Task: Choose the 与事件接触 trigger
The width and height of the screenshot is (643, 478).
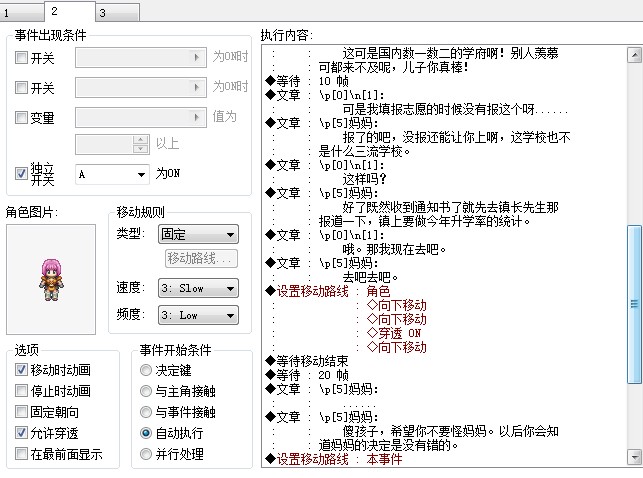Action: point(146,412)
